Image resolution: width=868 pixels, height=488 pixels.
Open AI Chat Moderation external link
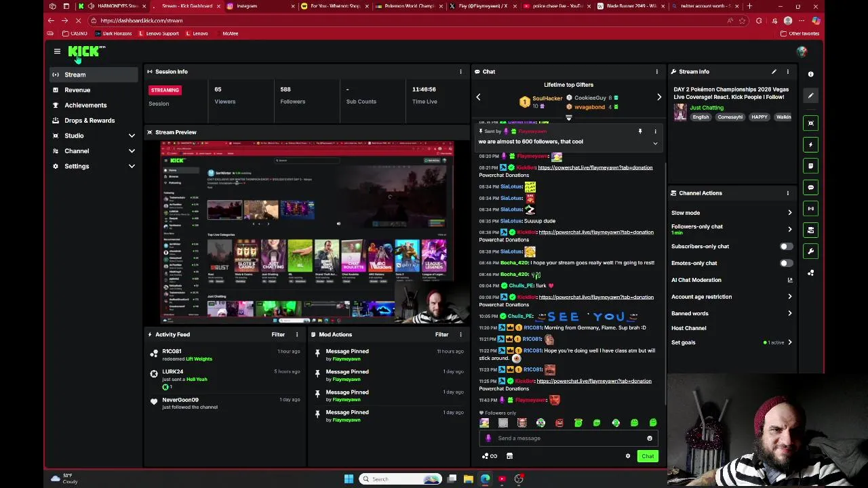[x=790, y=280]
